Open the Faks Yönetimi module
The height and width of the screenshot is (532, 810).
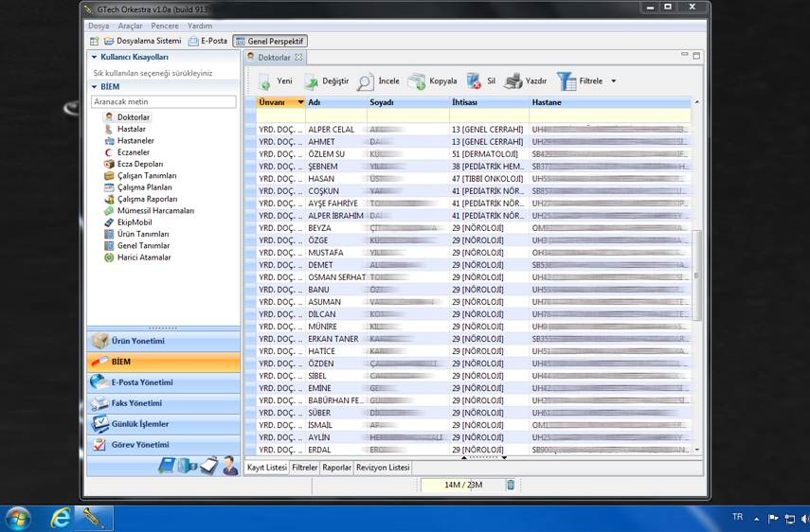click(x=163, y=403)
